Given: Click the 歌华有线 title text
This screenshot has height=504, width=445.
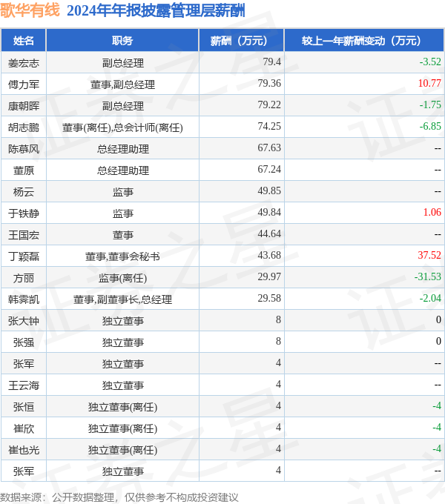Looking at the screenshot, I should tap(30, 10).
